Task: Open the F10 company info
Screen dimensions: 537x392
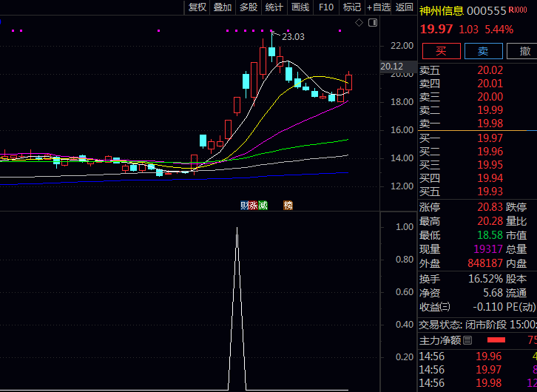Action: [x=326, y=7]
